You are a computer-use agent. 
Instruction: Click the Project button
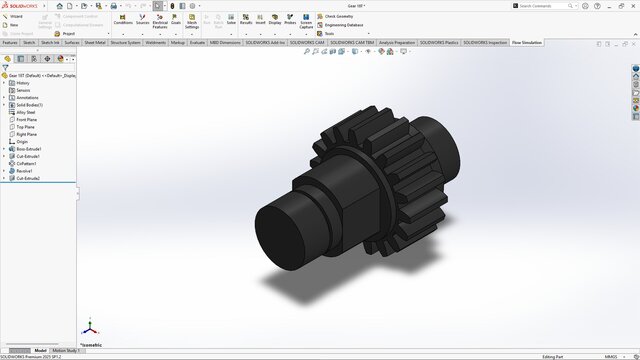[65, 33]
